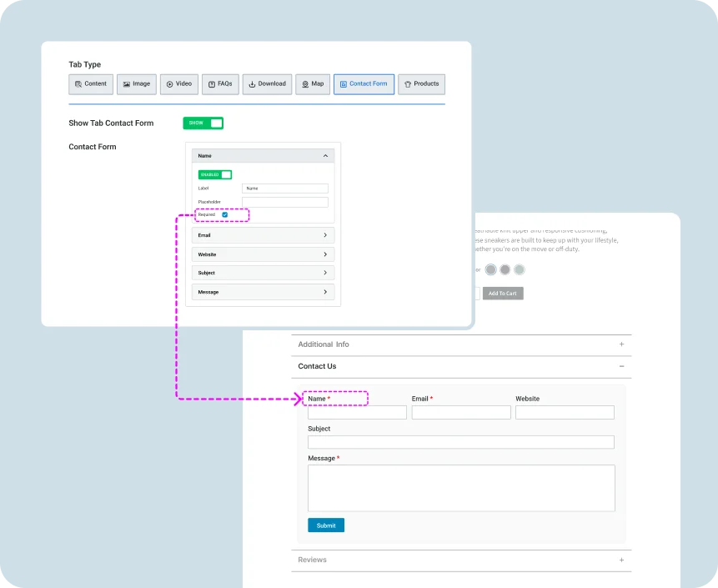Select the Map pin icon button
Screen dimensions: 718x588
pyautogui.click(x=304, y=83)
